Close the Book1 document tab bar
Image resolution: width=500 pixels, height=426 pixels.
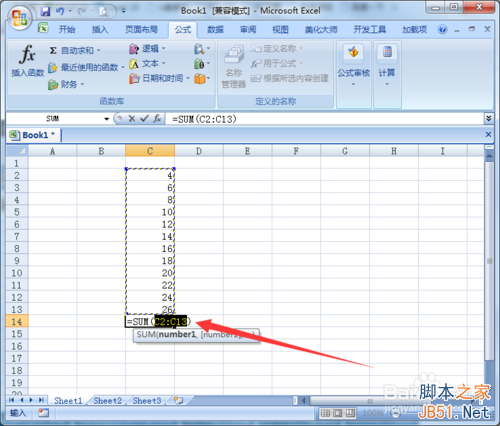click(x=488, y=134)
